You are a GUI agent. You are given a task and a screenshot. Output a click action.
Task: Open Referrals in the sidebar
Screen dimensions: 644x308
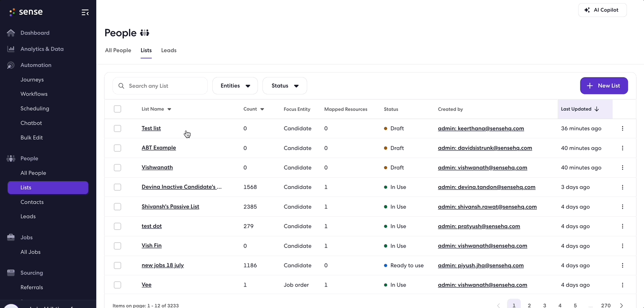click(32, 287)
